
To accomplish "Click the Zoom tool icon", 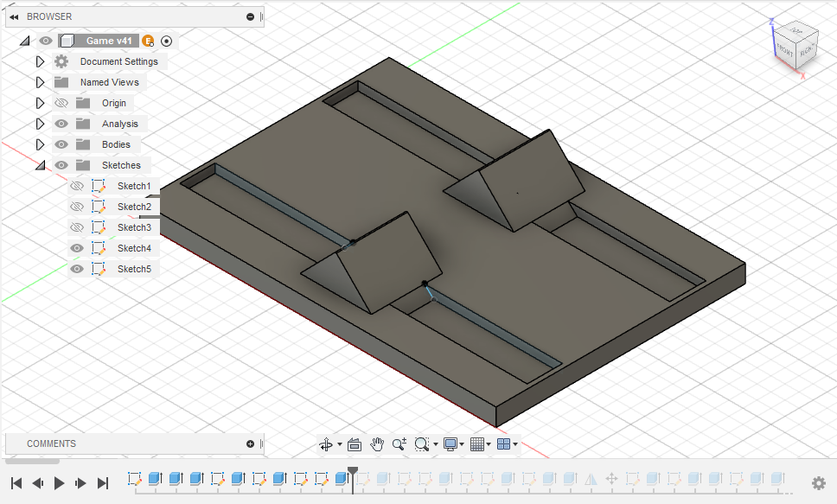I will [x=399, y=443].
